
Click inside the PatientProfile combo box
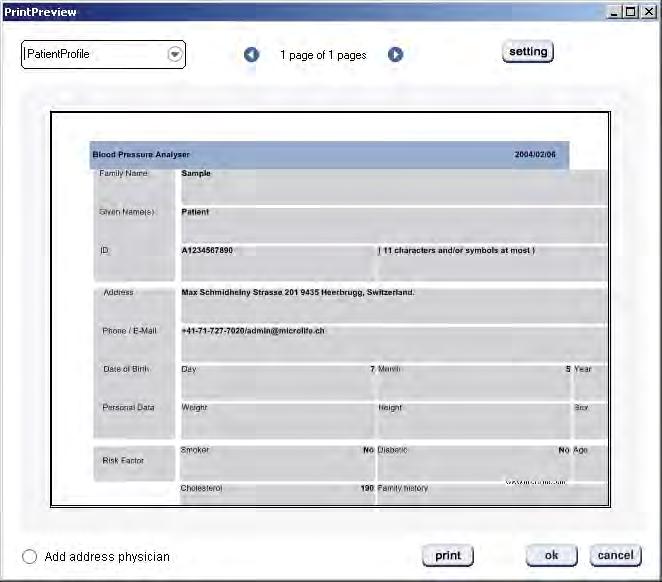pyautogui.click(x=103, y=54)
